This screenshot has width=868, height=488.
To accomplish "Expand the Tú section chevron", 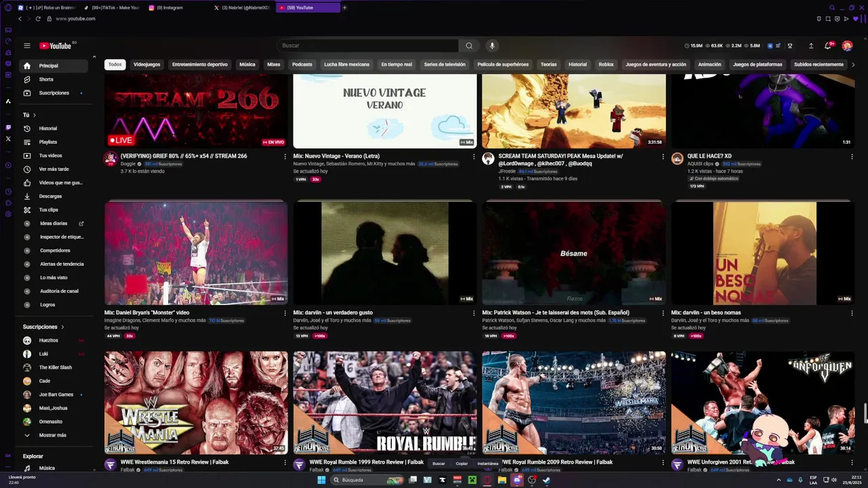I will point(35,115).
